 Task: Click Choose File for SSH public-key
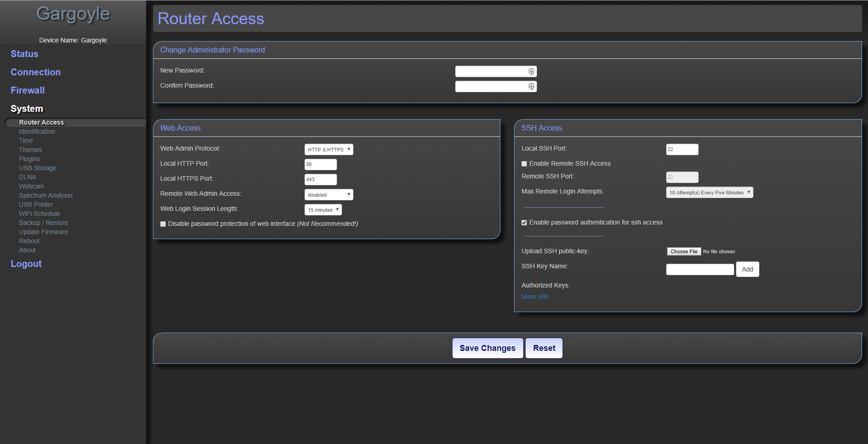pyautogui.click(x=684, y=251)
